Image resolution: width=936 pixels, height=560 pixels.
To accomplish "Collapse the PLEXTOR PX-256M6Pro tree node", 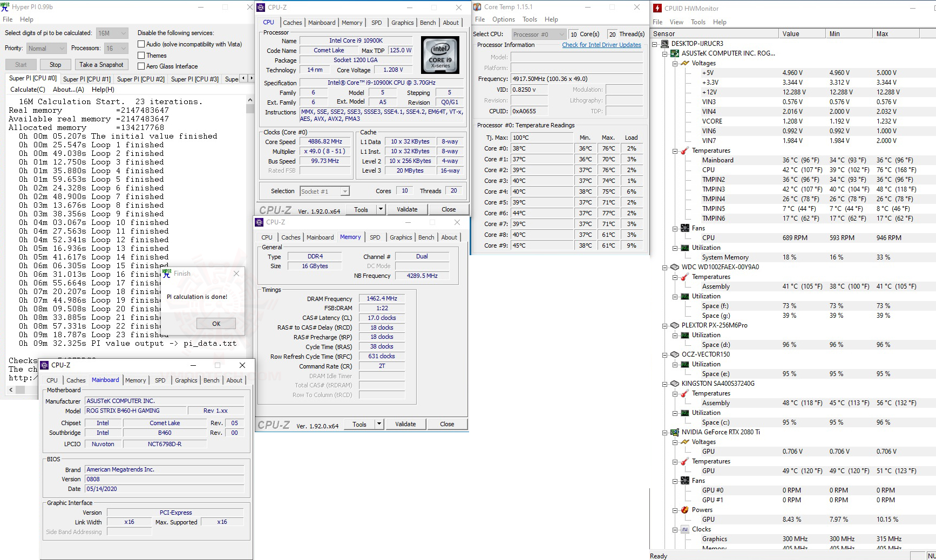I will pos(664,325).
